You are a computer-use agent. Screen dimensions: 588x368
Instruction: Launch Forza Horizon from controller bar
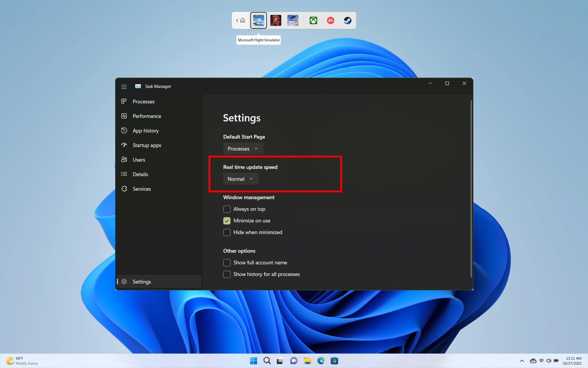click(x=293, y=20)
